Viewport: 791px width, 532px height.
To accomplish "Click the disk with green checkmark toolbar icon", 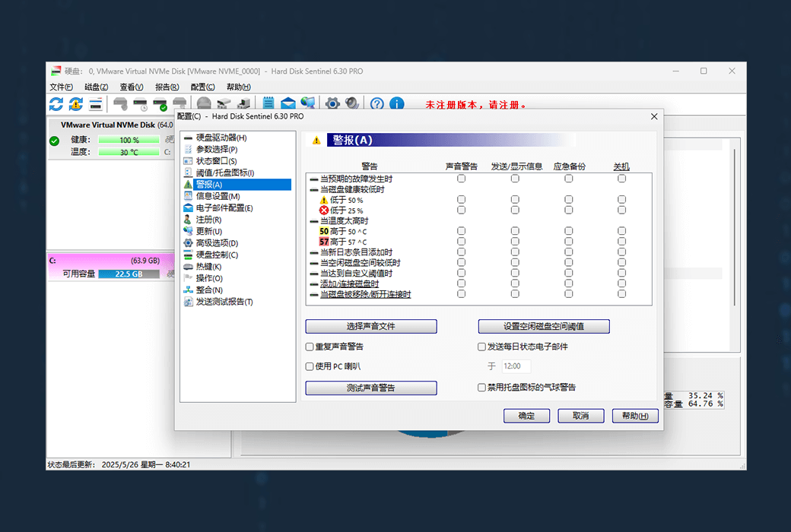I will 160,104.
